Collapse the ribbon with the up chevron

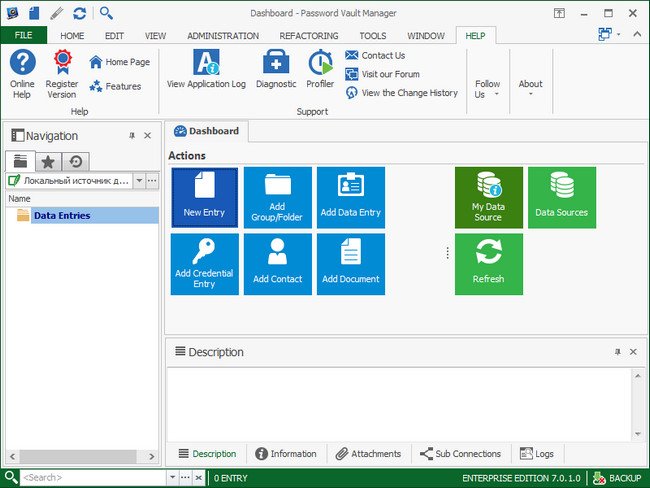637,34
